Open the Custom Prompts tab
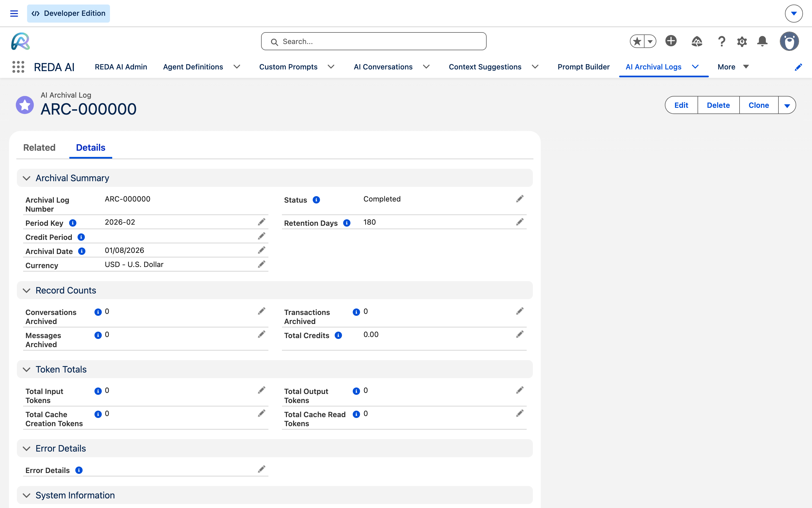812x508 pixels. 288,67
